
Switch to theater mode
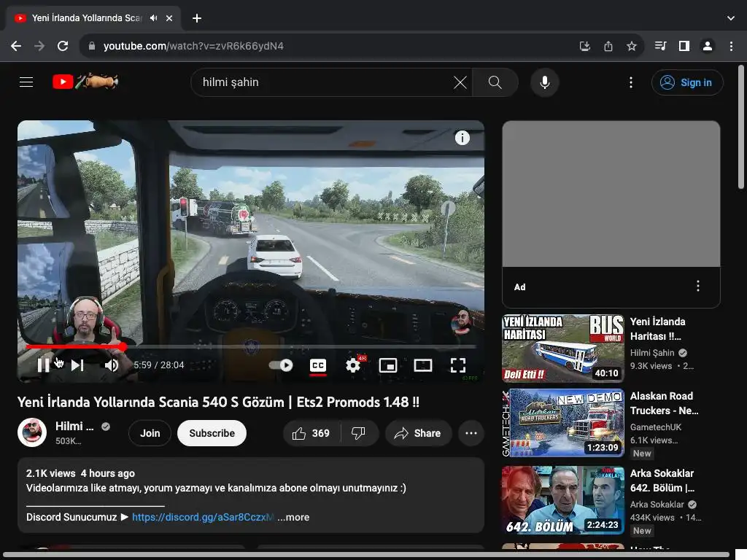point(422,365)
